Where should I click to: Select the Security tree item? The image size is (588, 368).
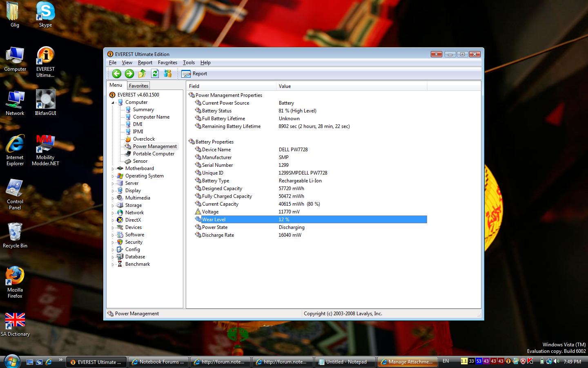click(134, 242)
